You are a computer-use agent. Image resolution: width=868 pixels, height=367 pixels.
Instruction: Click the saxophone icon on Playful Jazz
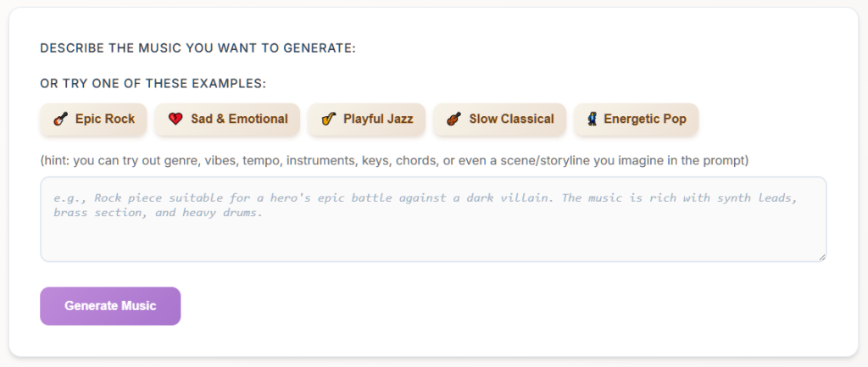(328, 120)
